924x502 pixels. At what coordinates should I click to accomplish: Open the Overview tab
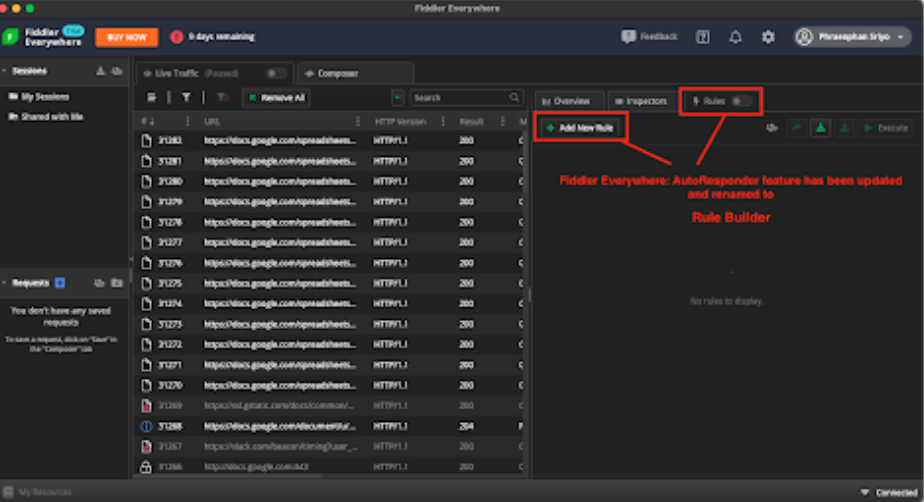pos(567,101)
